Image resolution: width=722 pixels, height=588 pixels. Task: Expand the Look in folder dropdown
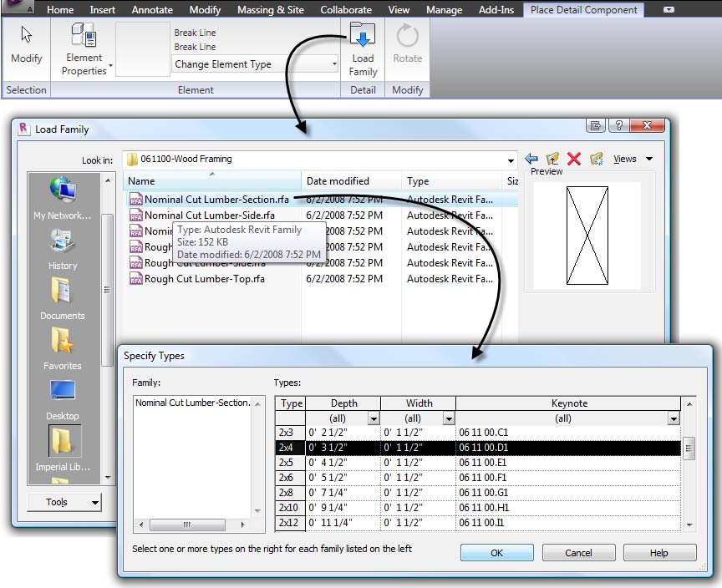(x=511, y=160)
